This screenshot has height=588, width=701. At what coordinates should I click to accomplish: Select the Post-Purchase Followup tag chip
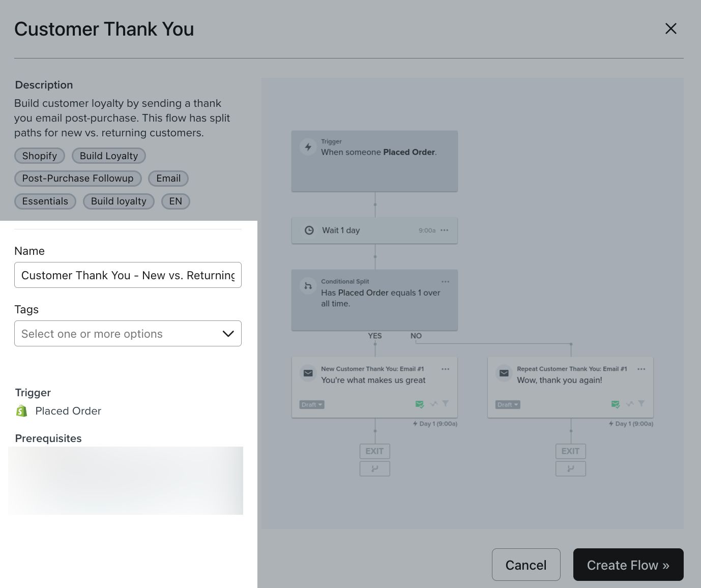pos(77,178)
